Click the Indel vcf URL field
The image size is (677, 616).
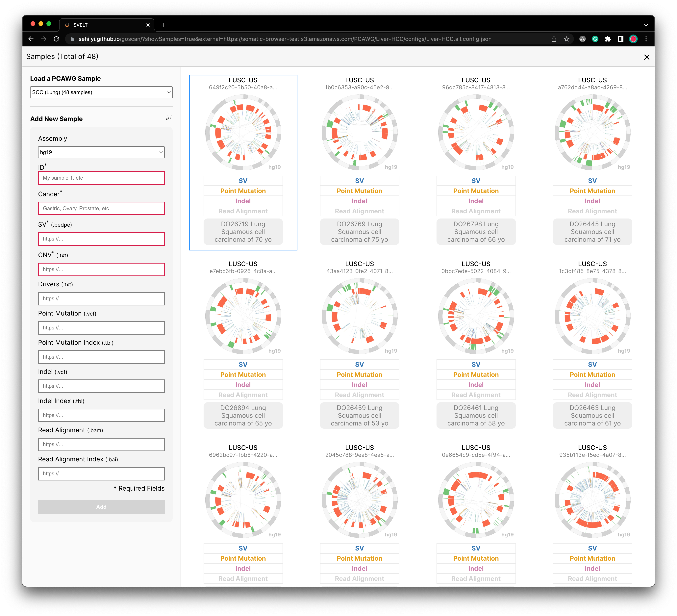click(x=101, y=386)
